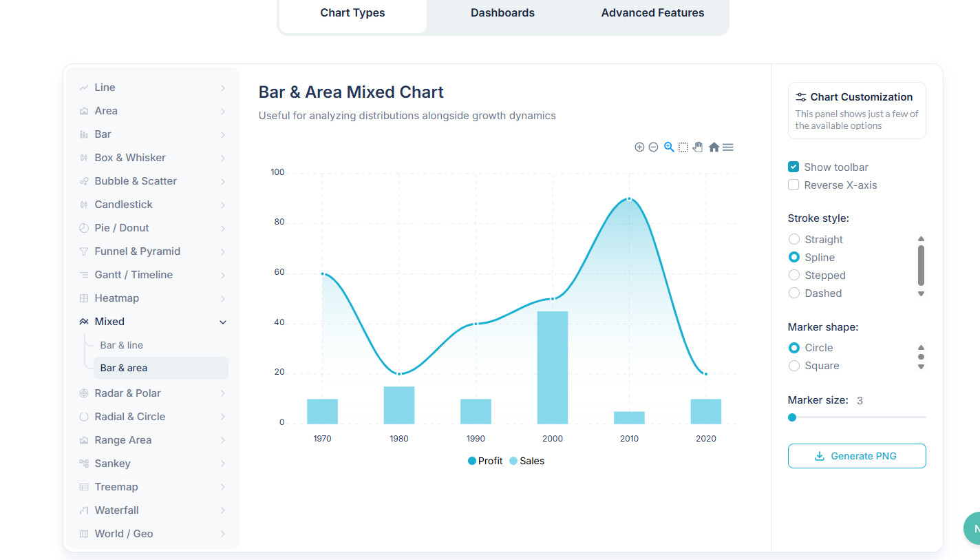The width and height of the screenshot is (980, 560).
Task: Reset zoom with the home icon
Action: [x=714, y=147]
